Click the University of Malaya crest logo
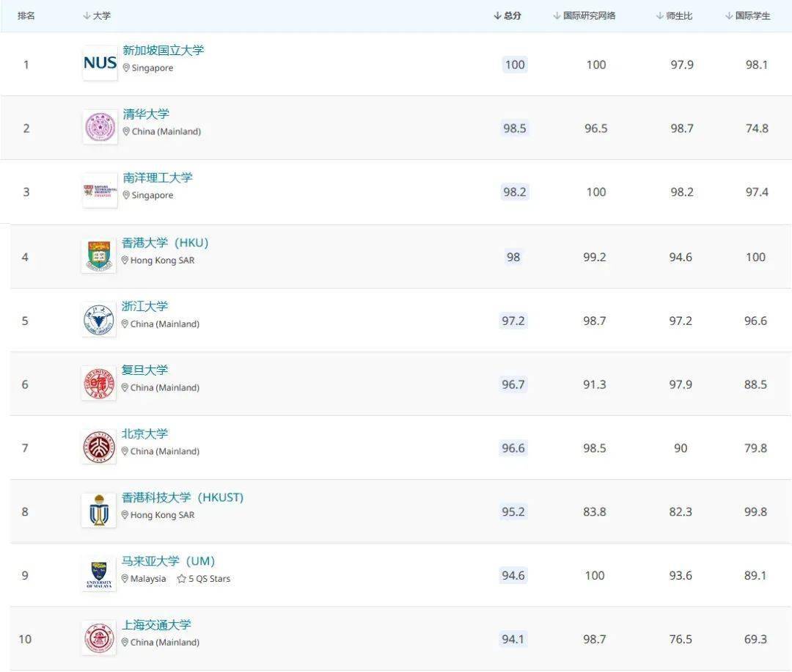The image size is (792, 672). coord(98,575)
